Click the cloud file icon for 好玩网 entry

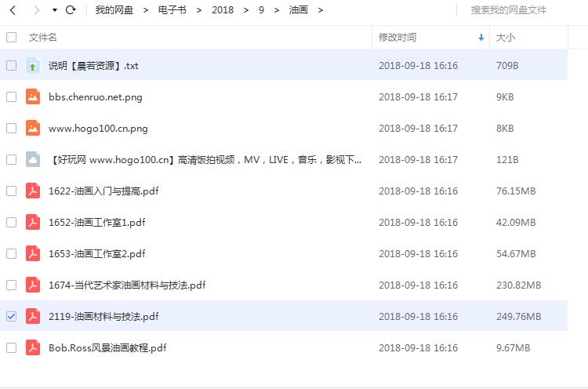tap(33, 159)
